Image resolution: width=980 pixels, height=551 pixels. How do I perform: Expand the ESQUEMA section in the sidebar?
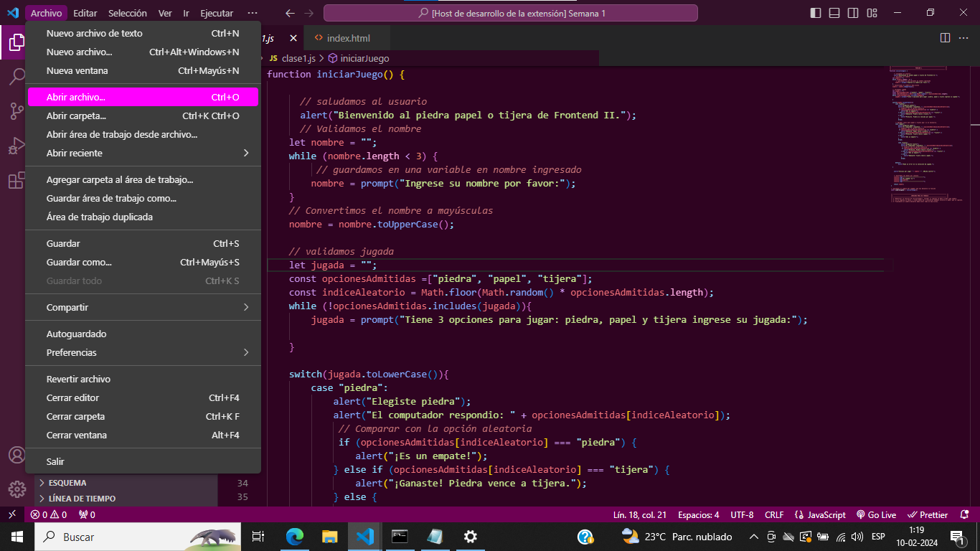pos(126,483)
